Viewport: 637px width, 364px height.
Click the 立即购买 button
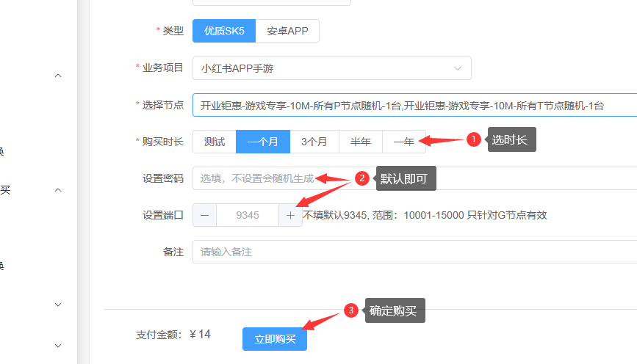click(x=275, y=339)
